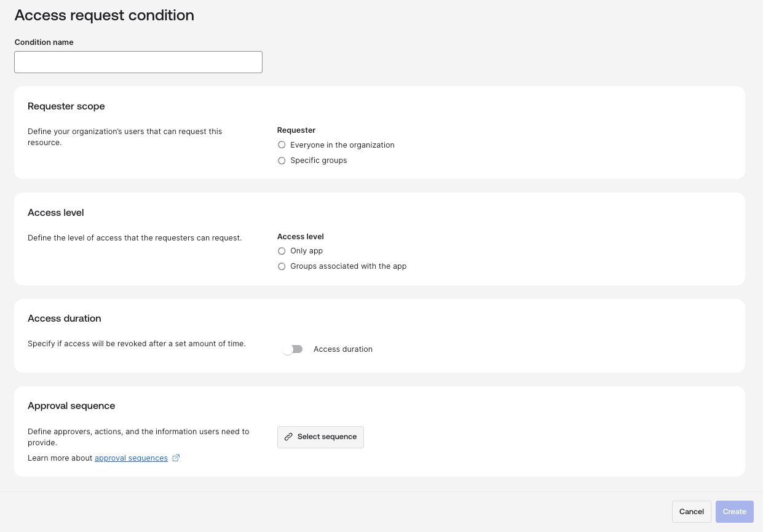Image resolution: width=763 pixels, height=532 pixels.
Task: Open the approval sequences hyperlink
Action: click(131, 458)
